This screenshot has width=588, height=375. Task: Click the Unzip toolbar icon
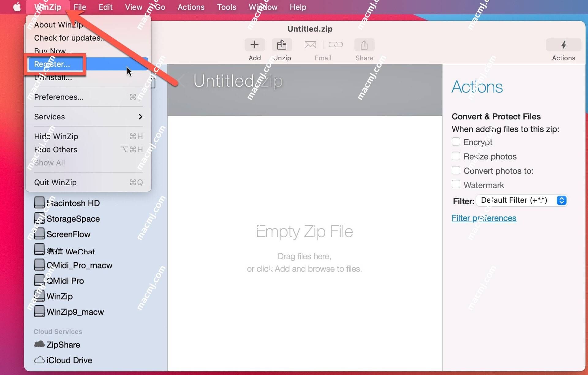(x=281, y=45)
